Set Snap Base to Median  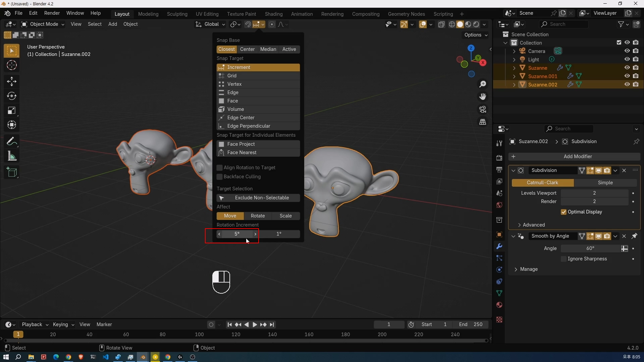tap(268, 49)
